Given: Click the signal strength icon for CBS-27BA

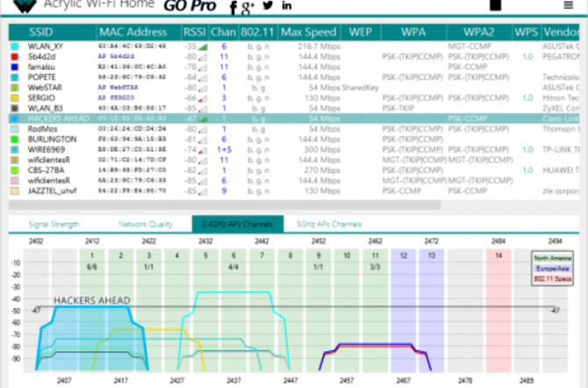Looking at the screenshot, I should click(203, 171).
